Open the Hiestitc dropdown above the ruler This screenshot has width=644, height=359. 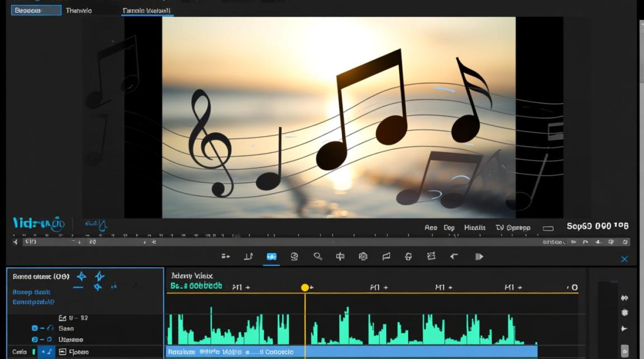[475, 228]
